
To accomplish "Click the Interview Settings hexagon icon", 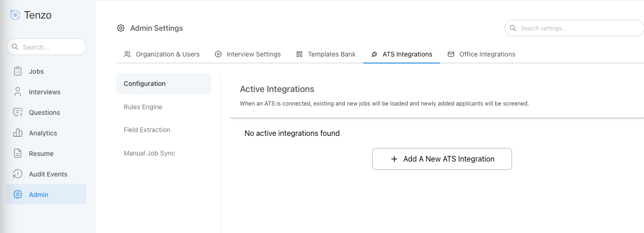I will click(x=218, y=54).
